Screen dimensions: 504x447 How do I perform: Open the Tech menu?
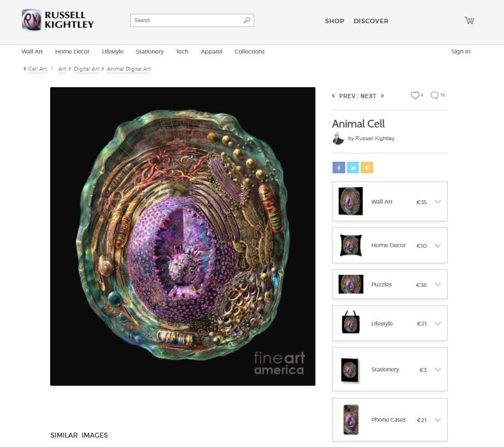(x=182, y=51)
